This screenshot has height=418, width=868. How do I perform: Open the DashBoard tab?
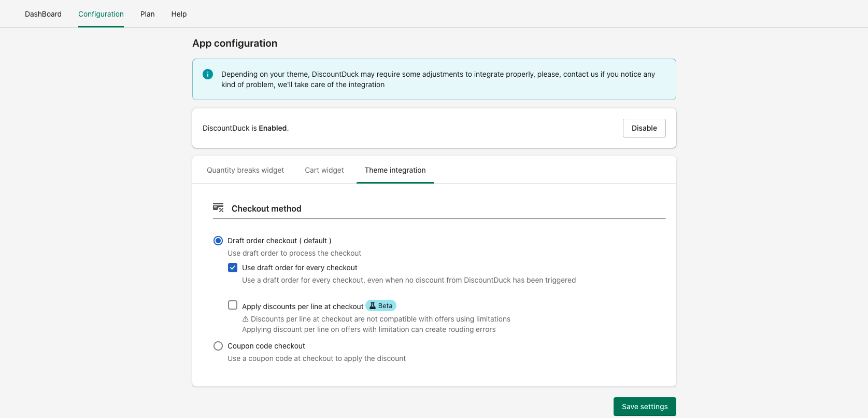(43, 14)
